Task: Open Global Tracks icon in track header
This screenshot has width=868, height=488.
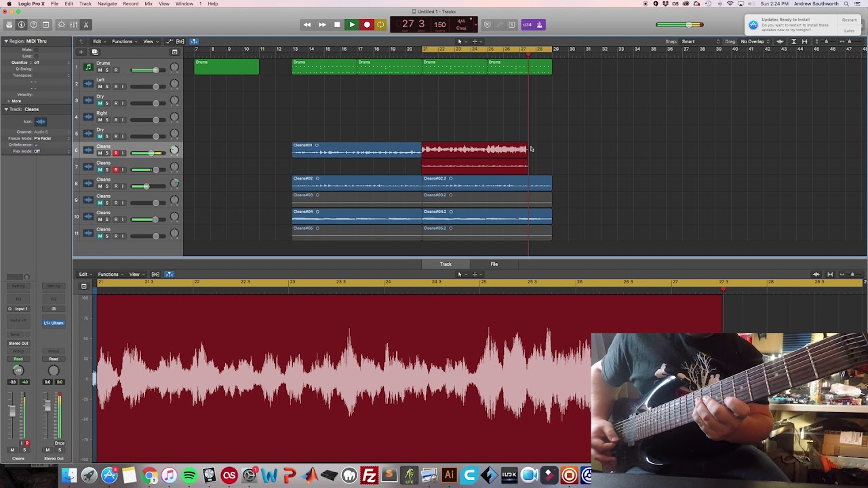Action: (174, 52)
